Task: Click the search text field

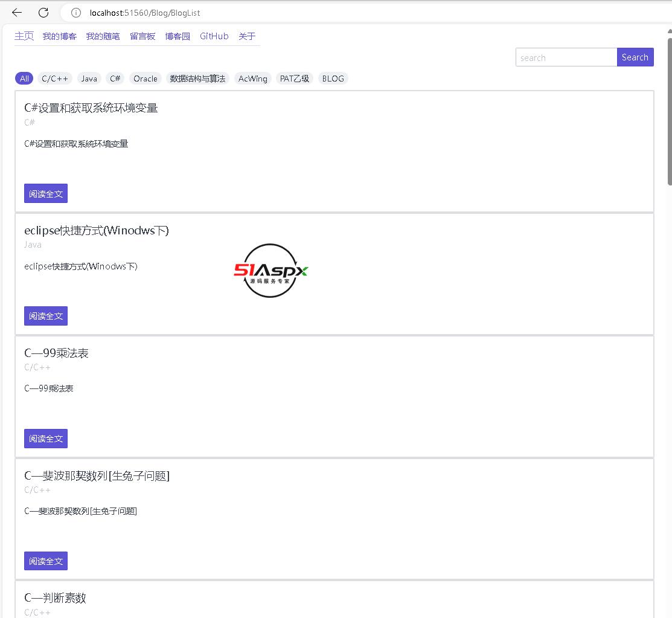Action: coord(566,57)
